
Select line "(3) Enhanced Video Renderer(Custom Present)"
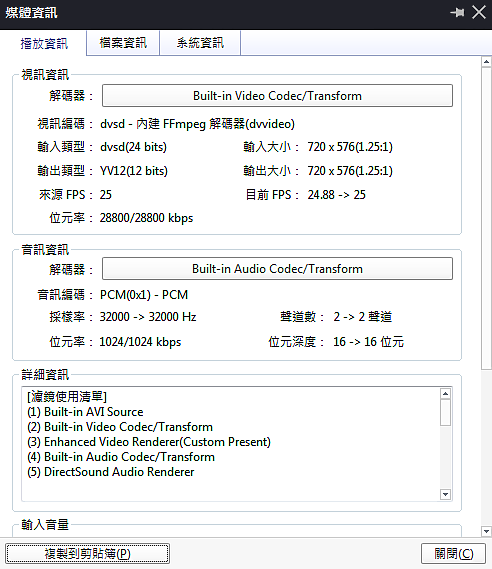click(x=149, y=442)
